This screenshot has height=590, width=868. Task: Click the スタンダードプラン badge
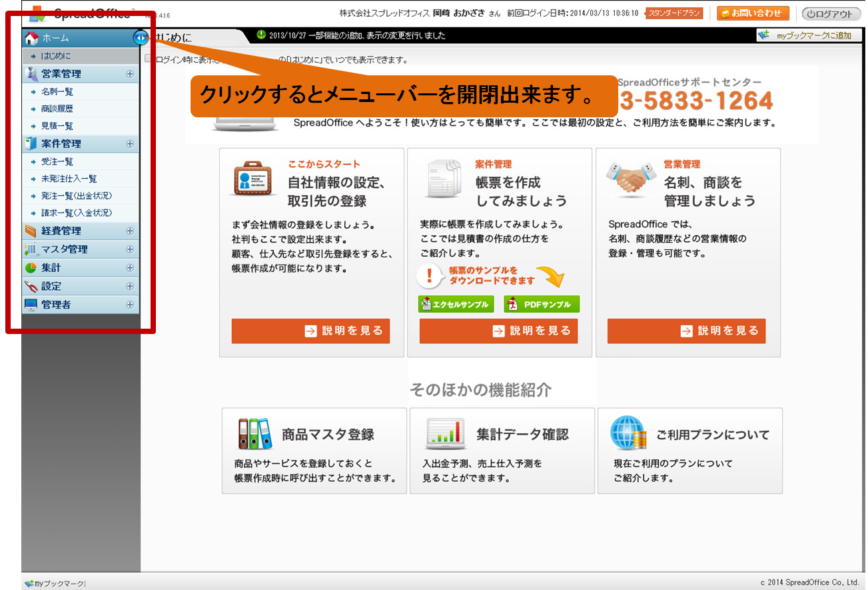pos(674,13)
